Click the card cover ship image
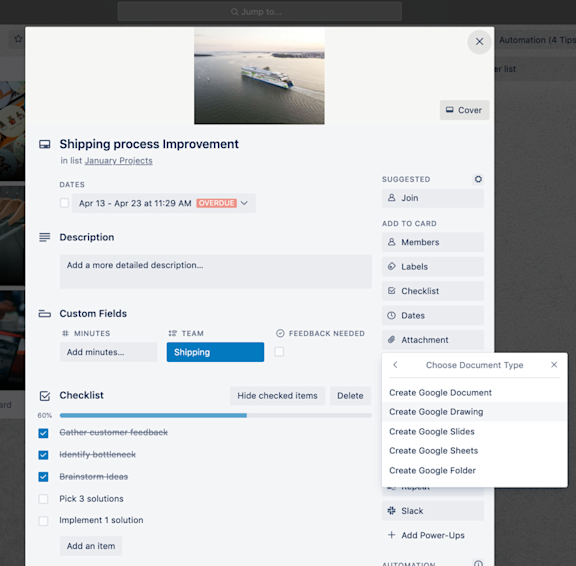The height and width of the screenshot is (566, 576). point(259,76)
